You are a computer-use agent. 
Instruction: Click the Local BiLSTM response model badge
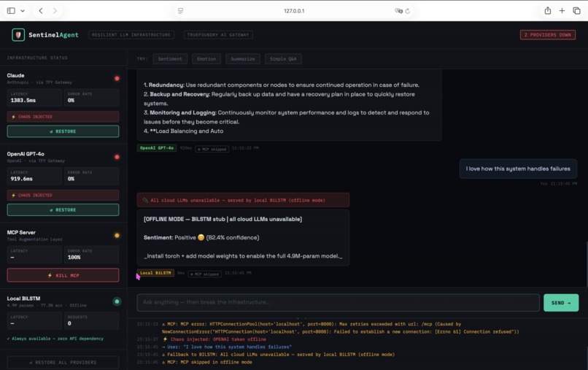(155, 273)
